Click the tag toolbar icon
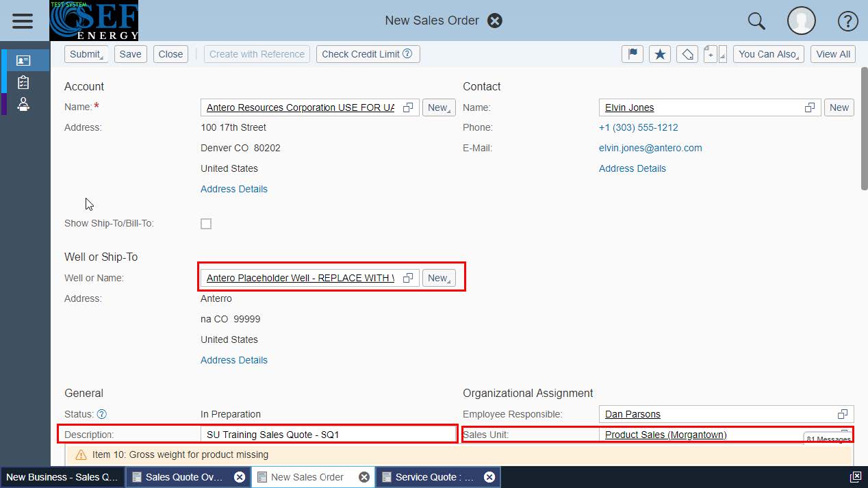Image resolution: width=868 pixels, height=488 pixels. click(687, 54)
